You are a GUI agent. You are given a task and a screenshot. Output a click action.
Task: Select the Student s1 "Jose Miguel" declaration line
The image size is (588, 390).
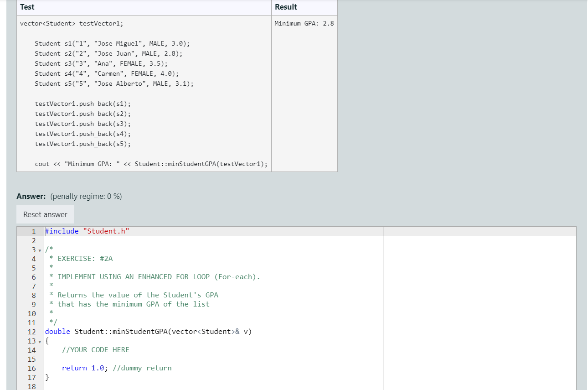112,43
